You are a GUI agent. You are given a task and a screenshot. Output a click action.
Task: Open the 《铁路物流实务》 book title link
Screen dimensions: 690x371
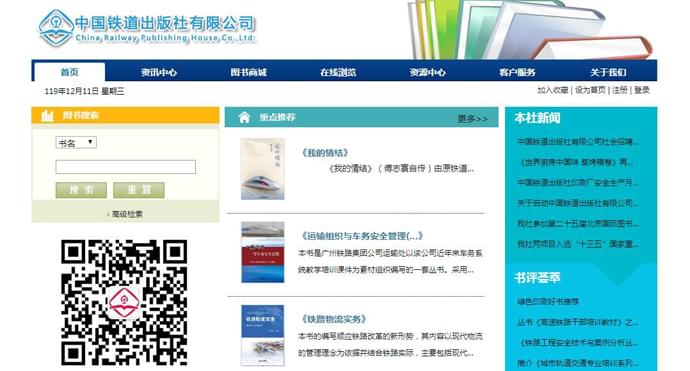(x=334, y=319)
